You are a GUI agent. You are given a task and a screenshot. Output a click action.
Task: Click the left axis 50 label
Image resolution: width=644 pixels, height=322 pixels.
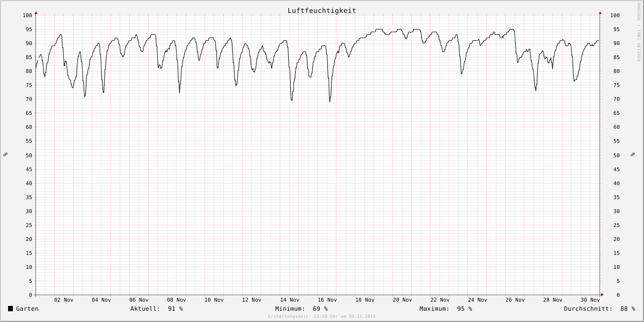(x=29, y=155)
